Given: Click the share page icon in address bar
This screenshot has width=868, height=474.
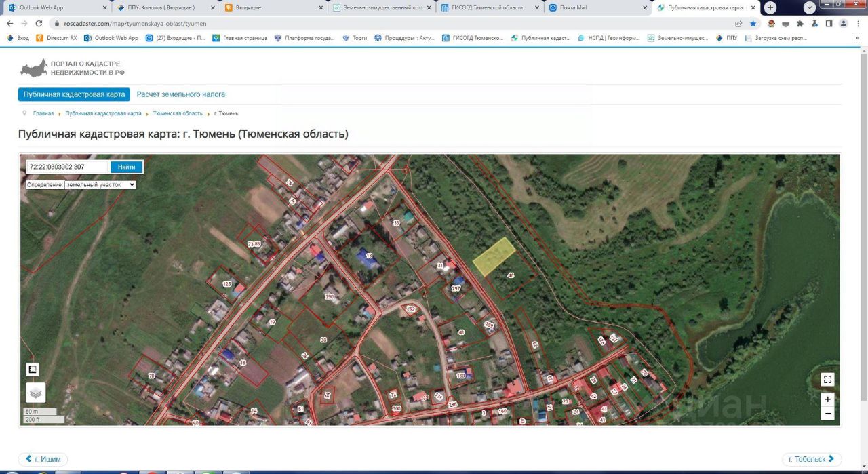Looking at the screenshot, I should click(x=738, y=23).
